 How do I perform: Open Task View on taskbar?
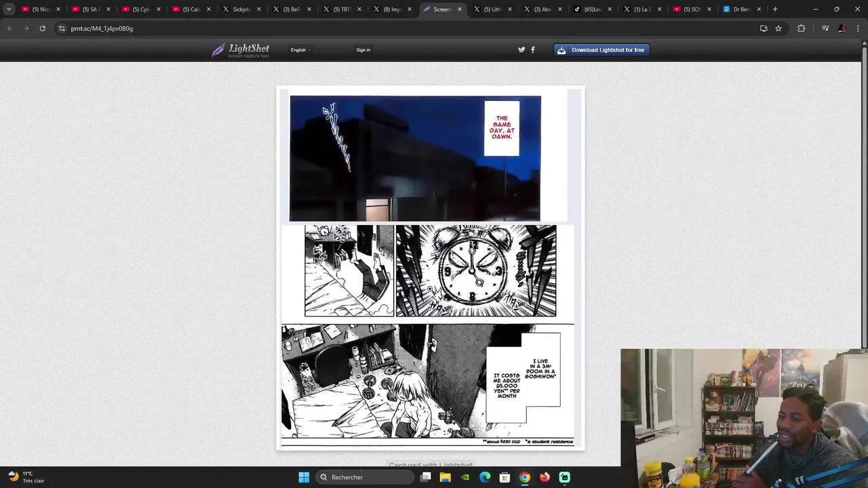425,477
